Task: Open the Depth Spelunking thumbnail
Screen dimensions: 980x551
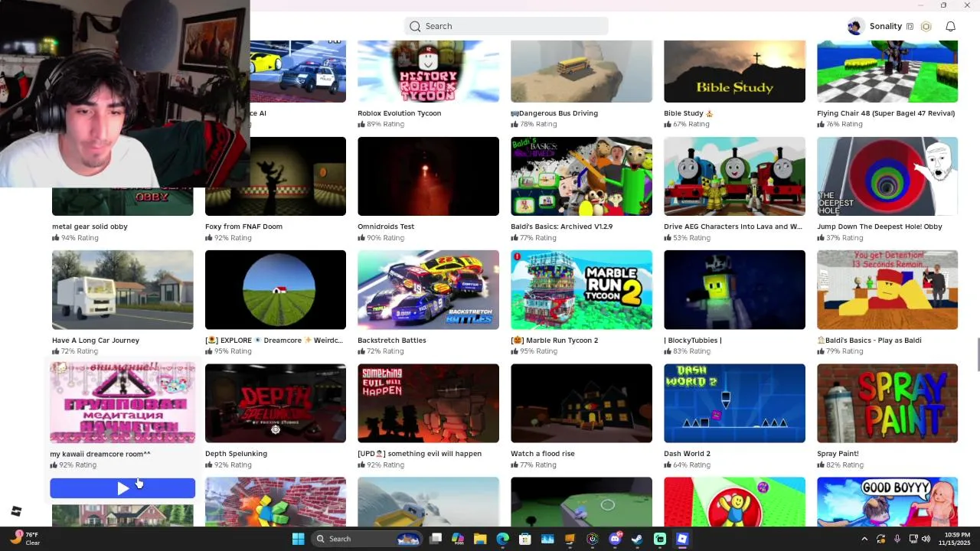Action: point(276,403)
